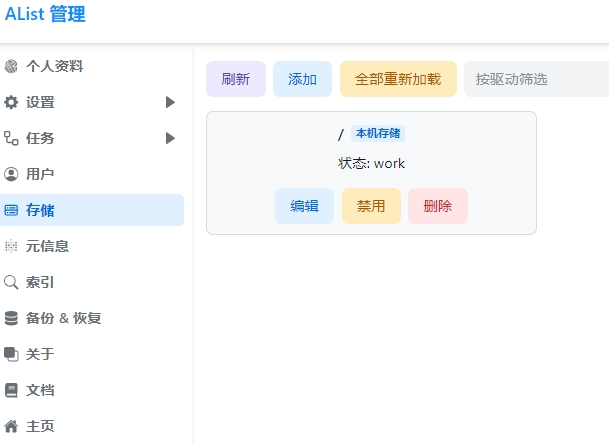
Task: Disable the storage with 禁用 button
Action: click(371, 206)
